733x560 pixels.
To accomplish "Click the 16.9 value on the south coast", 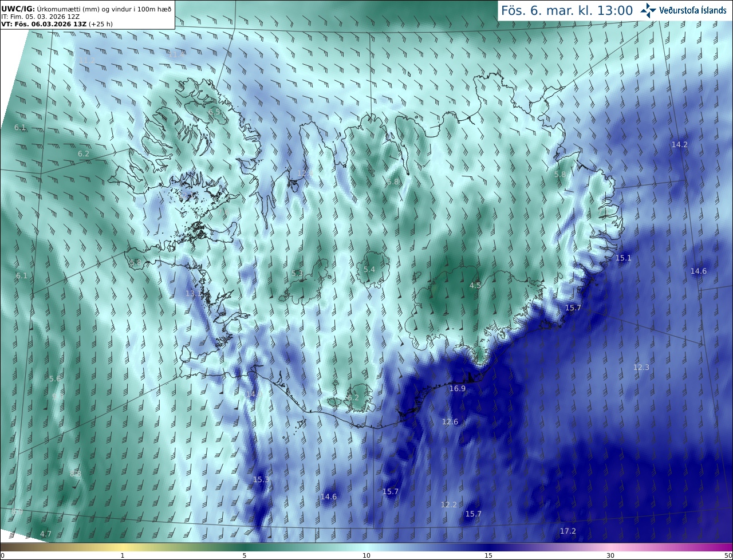I will (x=458, y=388).
